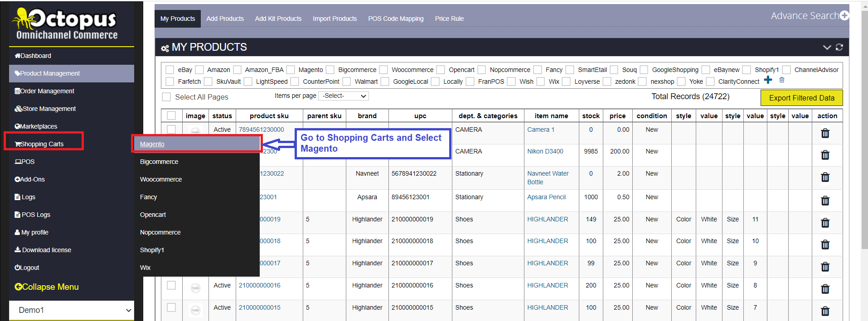Select Shopify1 from submenu
Viewport: 868px width, 321px height.
pos(197,250)
